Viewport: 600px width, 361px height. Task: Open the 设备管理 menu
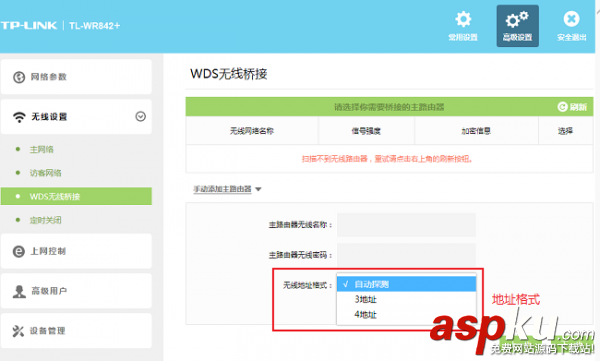[x=76, y=331]
